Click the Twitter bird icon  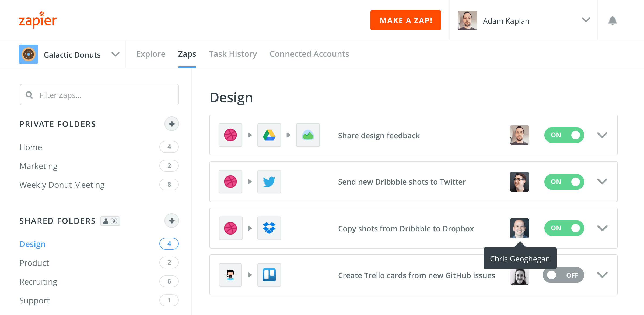point(269,182)
